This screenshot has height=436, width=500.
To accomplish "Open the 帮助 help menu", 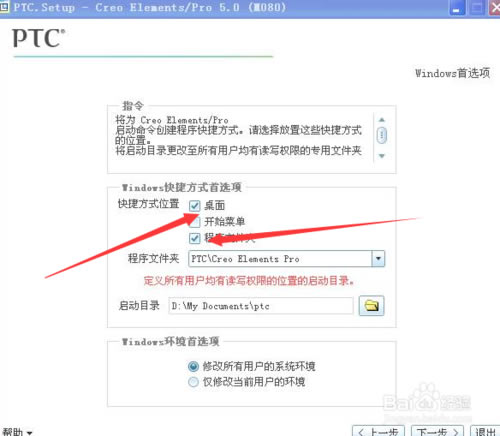I will point(17,432).
